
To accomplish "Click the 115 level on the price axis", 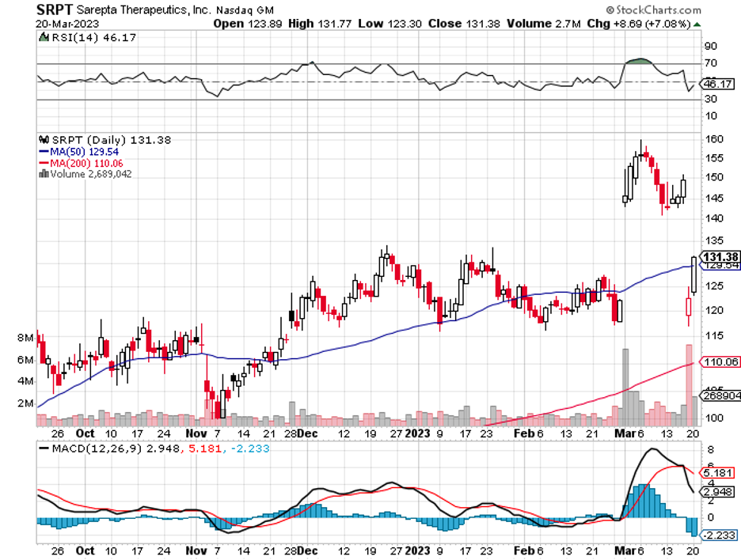I will click(713, 335).
